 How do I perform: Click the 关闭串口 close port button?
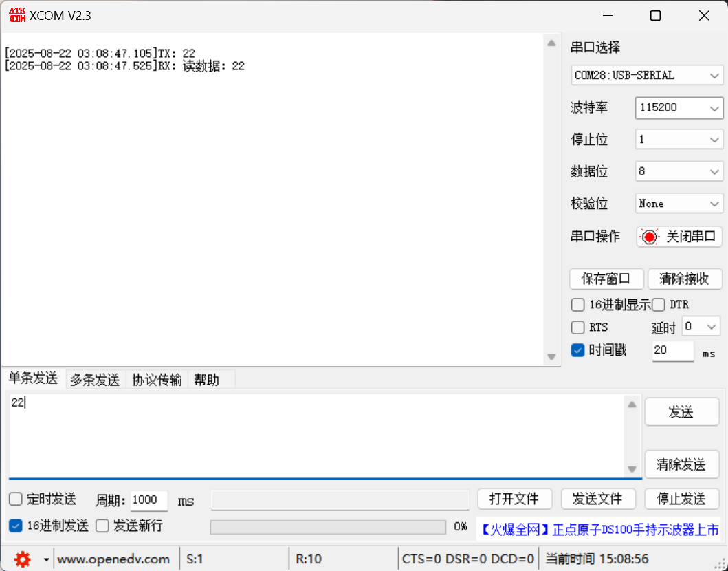click(679, 237)
